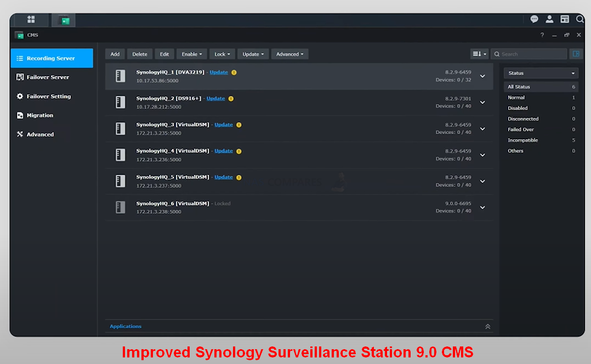Screen dimensions: 591x364
Task: Open the Status filter dropdown
Action: point(541,73)
